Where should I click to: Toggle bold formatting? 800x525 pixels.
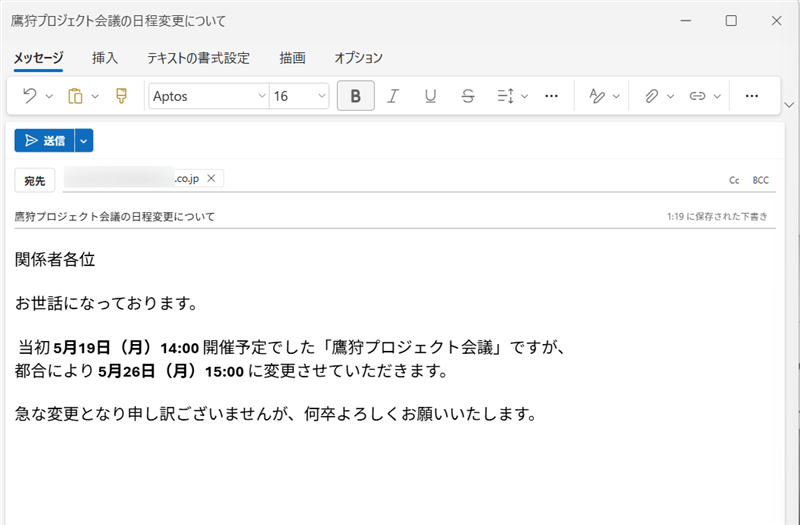(355, 96)
